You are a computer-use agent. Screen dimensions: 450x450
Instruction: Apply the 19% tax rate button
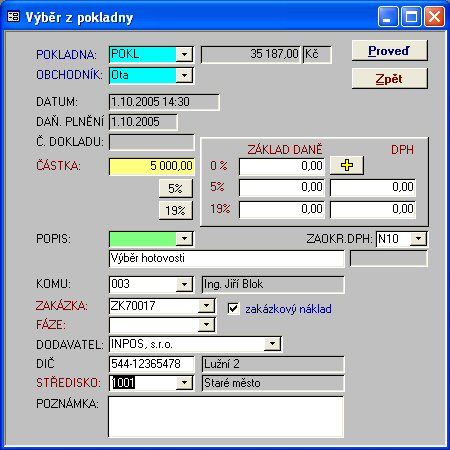click(176, 210)
